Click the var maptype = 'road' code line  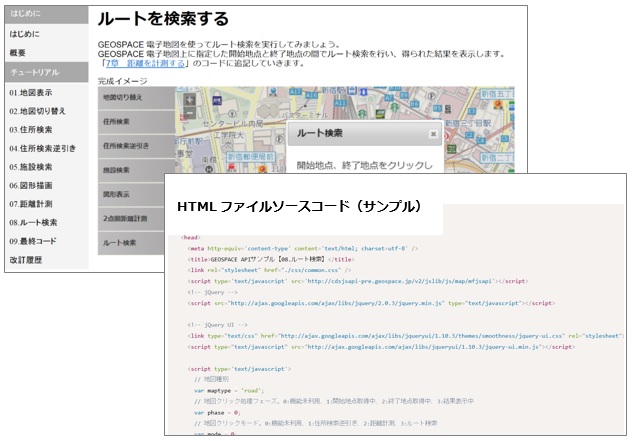pos(229,391)
